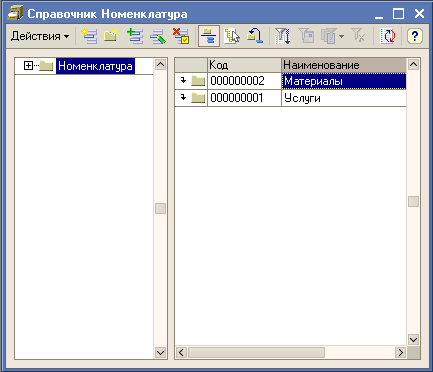
Task: Edit current item pencil icon
Action: 158,36
